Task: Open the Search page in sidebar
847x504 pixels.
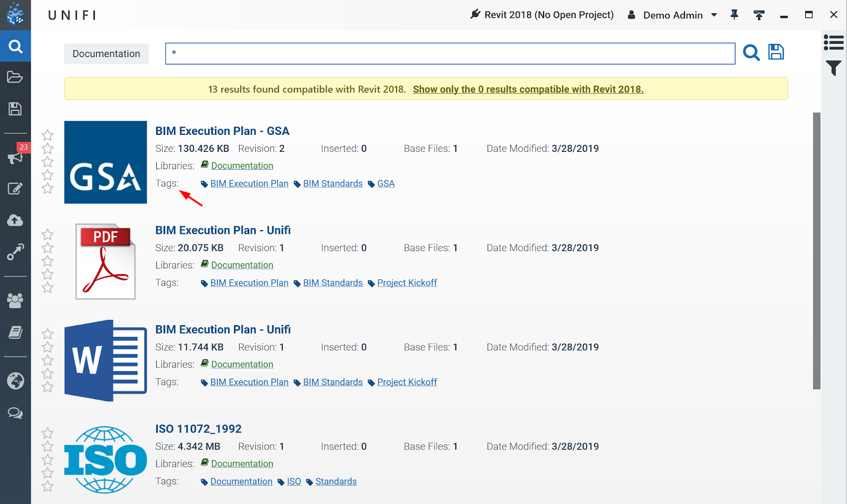Action: [15, 47]
